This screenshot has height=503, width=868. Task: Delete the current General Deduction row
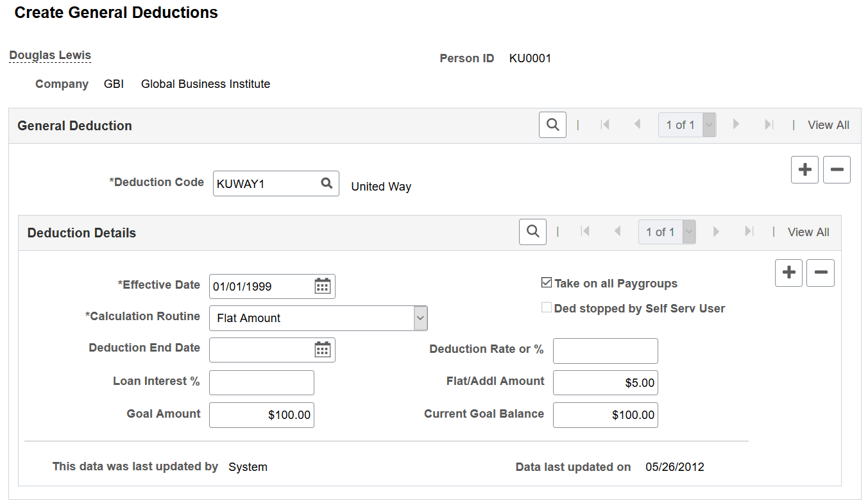837,170
